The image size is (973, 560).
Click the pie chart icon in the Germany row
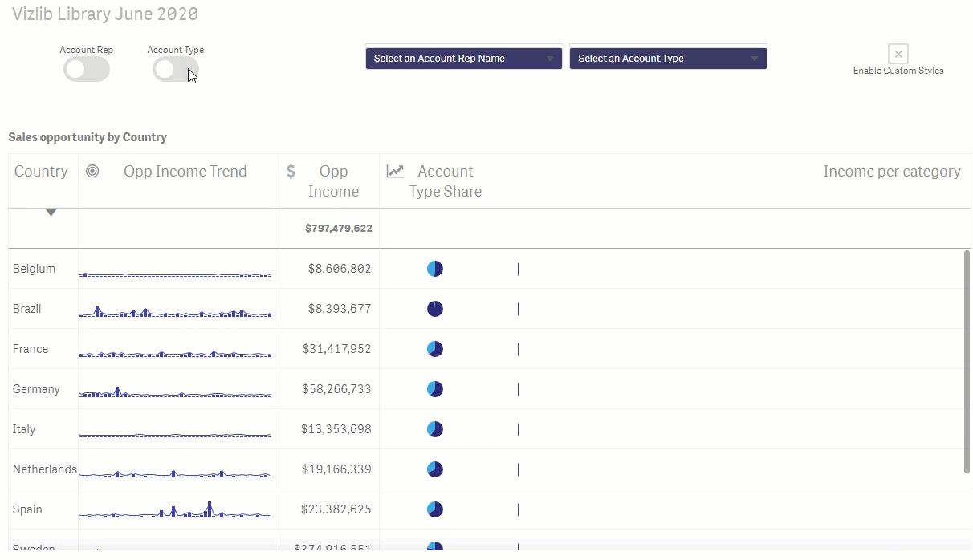pyautogui.click(x=435, y=389)
